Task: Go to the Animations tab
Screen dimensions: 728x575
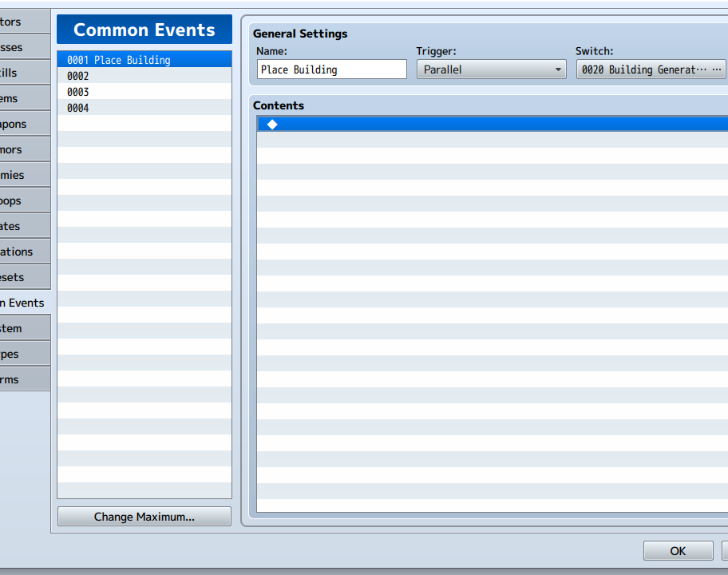Action: (x=22, y=252)
